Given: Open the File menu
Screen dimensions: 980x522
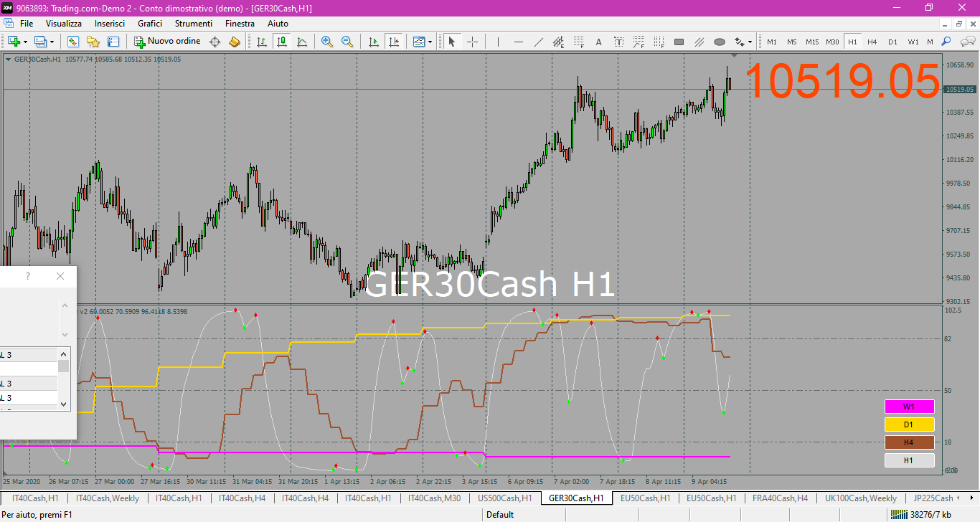Looking at the screenshot, I should [x=27, y=24].
